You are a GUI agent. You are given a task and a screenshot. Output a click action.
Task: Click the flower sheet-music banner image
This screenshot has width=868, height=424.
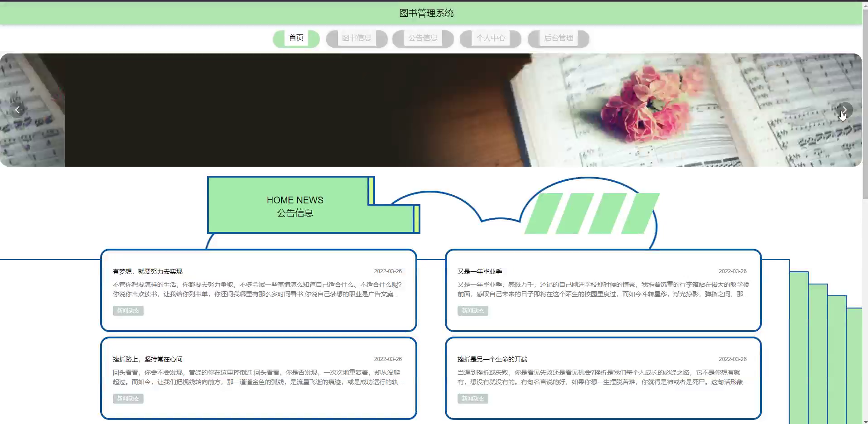point(431,110)
